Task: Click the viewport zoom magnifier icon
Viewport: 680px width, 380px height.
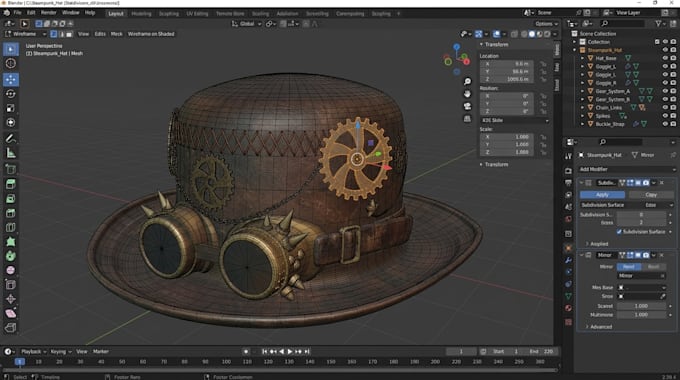Action: click(467, 82)
